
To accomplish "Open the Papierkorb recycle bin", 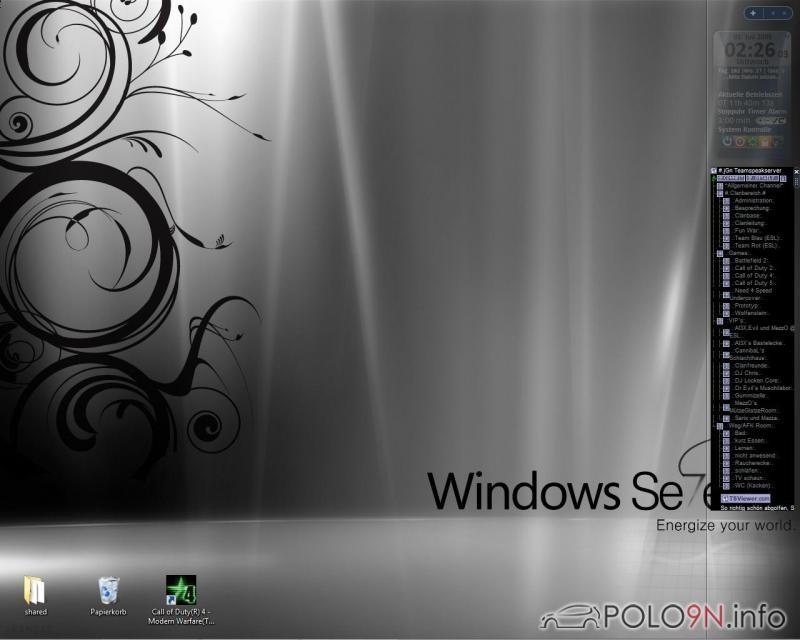I will 108,590.
